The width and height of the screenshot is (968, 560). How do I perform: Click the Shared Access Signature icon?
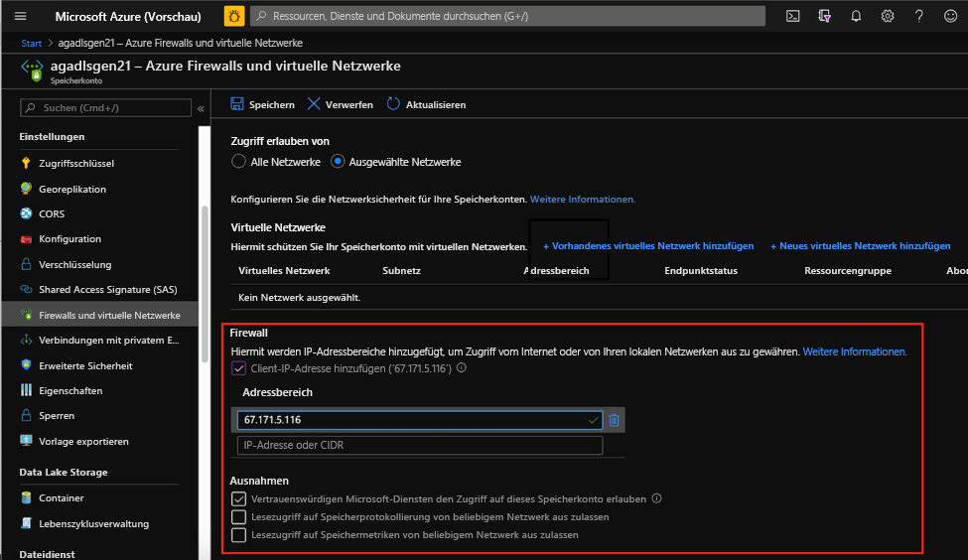tap(26, 289)
